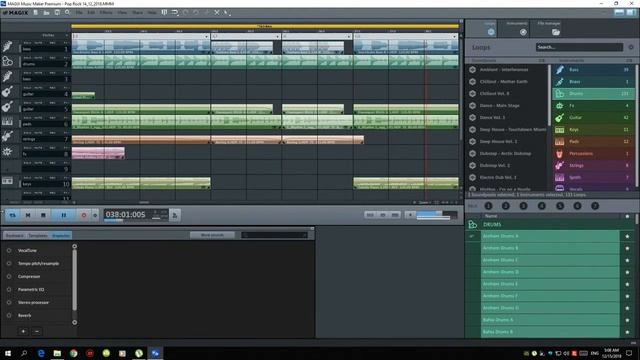Select the fx track 8 gear icon

coord(7,152)
